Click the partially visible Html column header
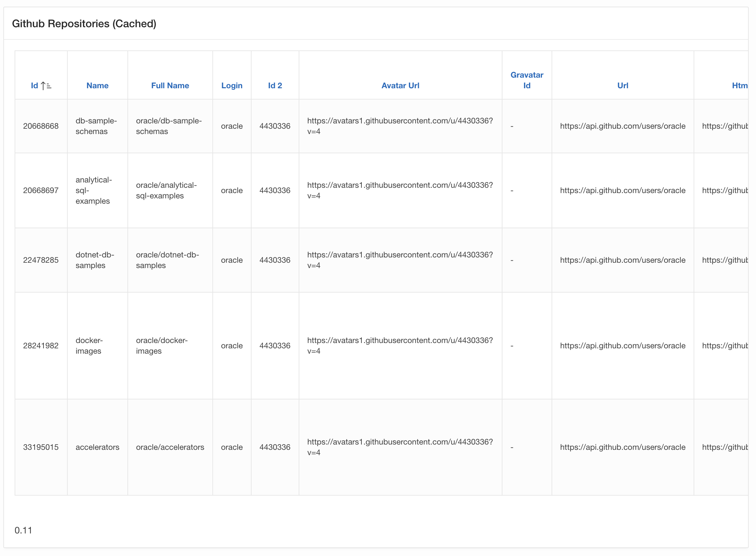Screen dimensions: 756x556 coord(739,86)
